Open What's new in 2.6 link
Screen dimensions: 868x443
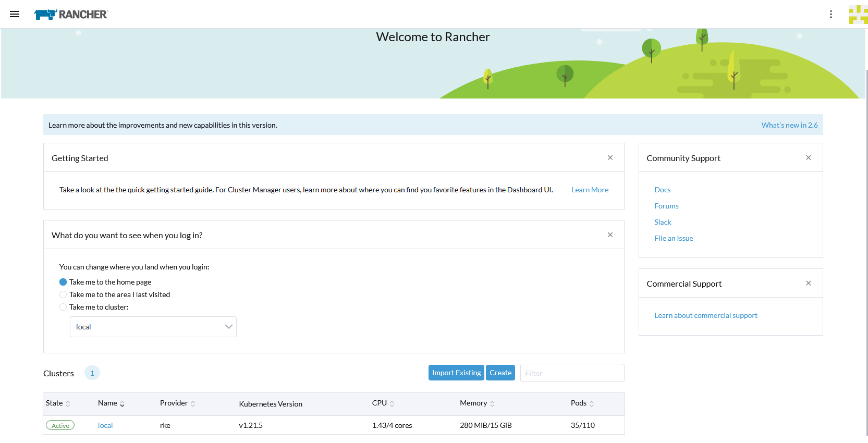(x=789, y=125)
